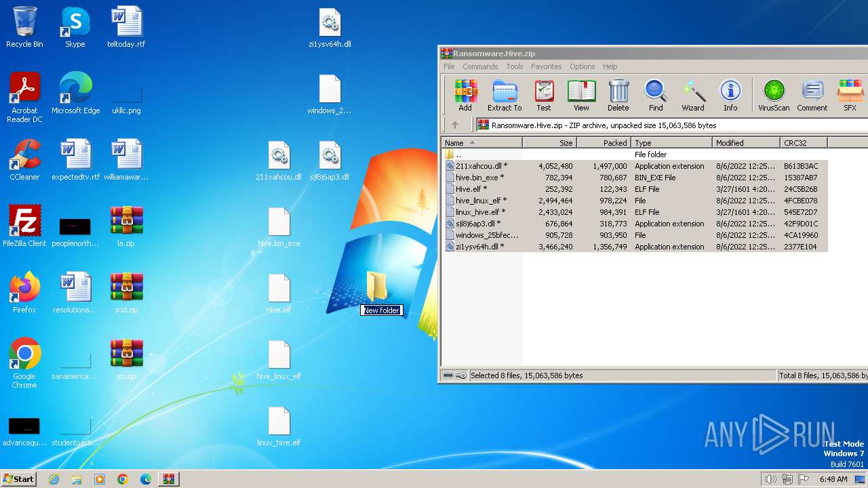The height and width of the screenshot is (488, 868).
Task: Select the parent folder '..' row
Action: pos(635,155)
